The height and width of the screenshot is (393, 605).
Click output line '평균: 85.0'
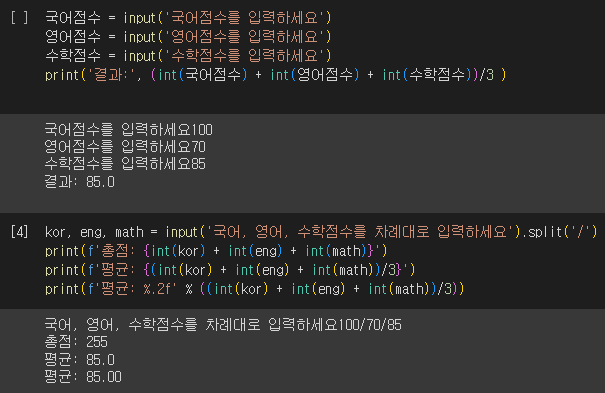tap(79, 359)
